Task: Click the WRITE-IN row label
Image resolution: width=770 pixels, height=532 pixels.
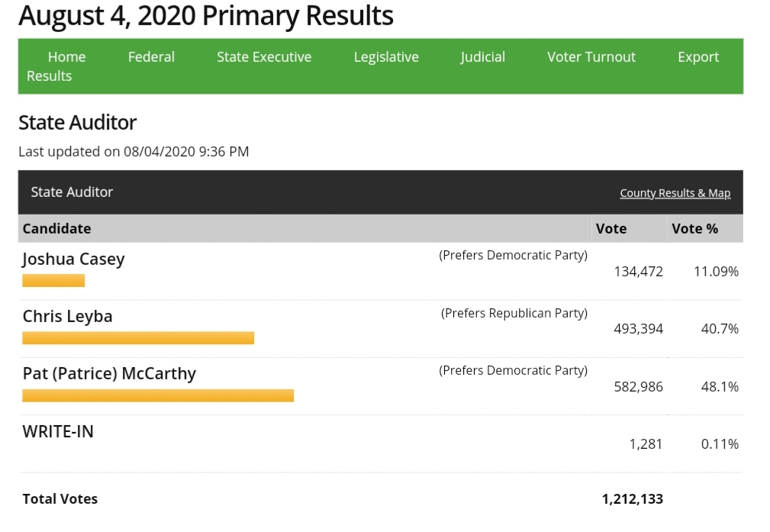Action: pos(58,431)
